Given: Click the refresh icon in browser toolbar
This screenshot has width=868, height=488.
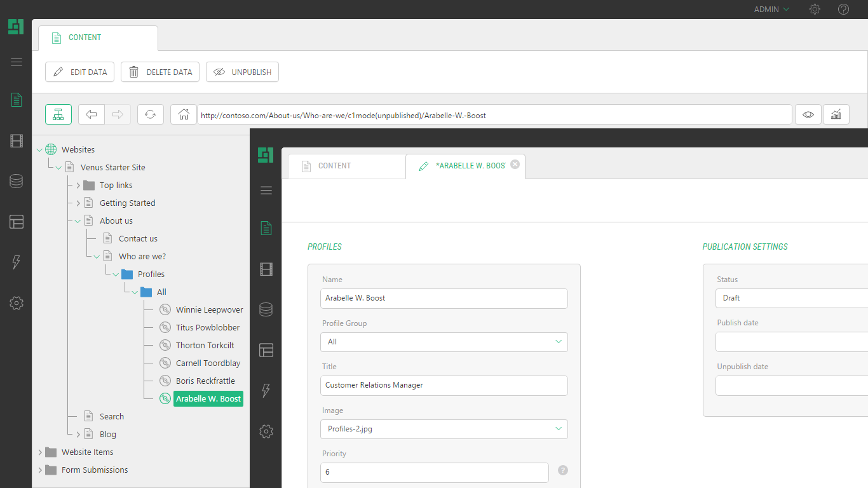Looking at the screenshot, I should tap(150, 114).
